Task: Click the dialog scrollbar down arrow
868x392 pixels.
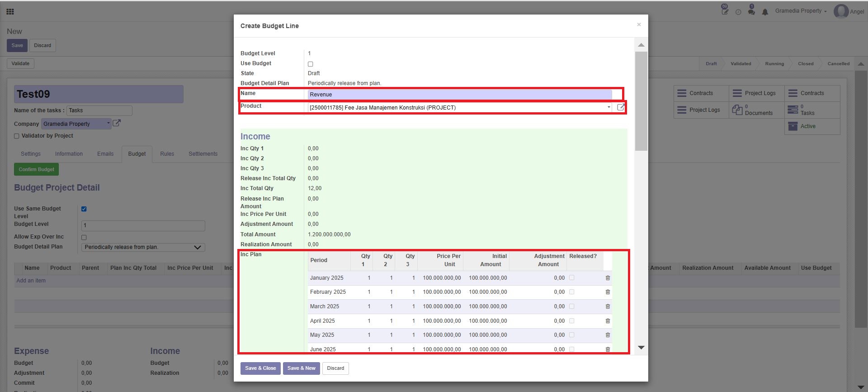Action: tap(641, 348)
